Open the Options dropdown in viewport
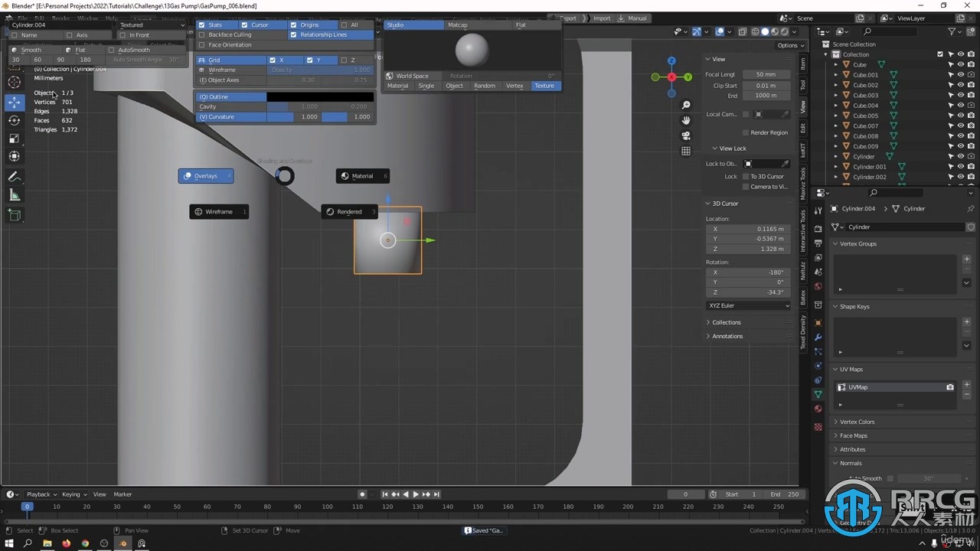Viewport: 980px width, 551px height. click(790, 45)
